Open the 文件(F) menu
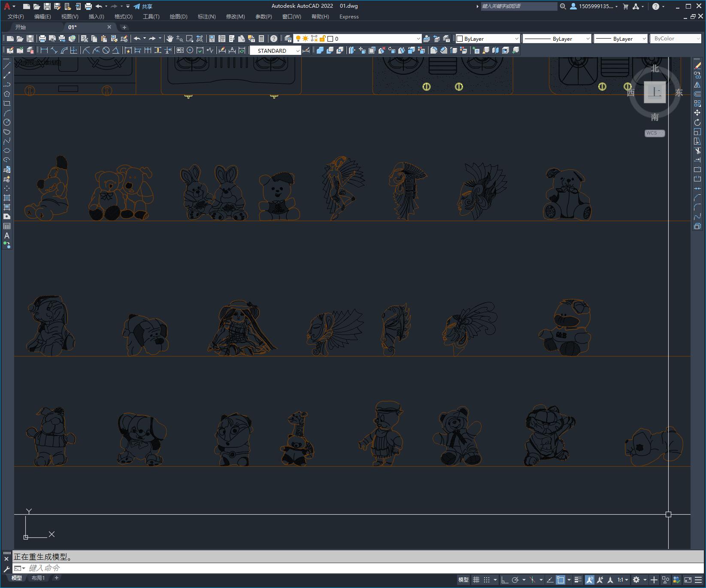Viewport: 706px width, 588px height. pyautogui.click(x=16, y=17)
